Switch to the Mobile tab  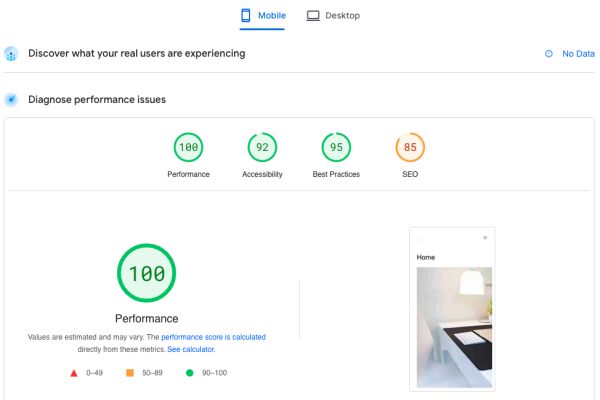click(x=262, y=16)
